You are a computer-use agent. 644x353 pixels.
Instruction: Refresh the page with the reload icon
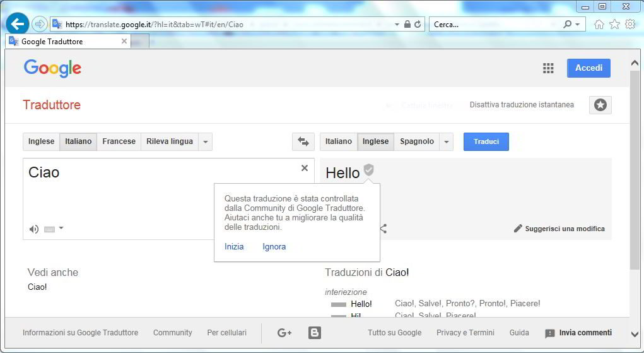[418, 24]
